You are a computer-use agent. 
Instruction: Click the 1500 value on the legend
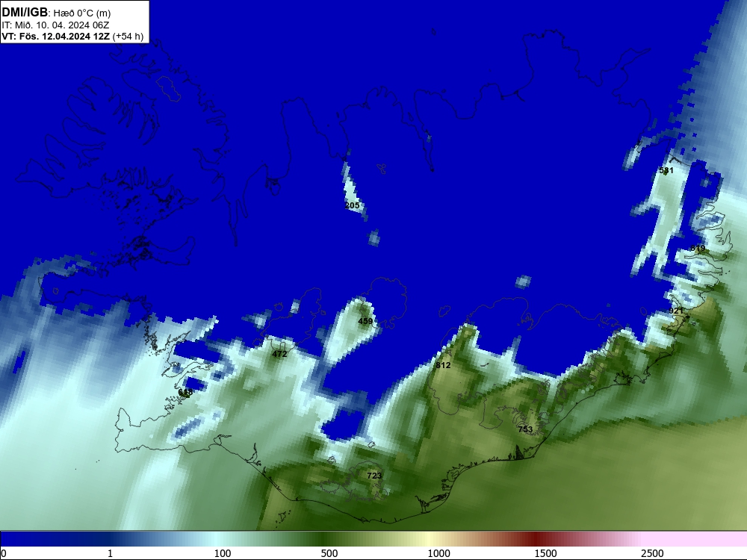pos(545,553)
